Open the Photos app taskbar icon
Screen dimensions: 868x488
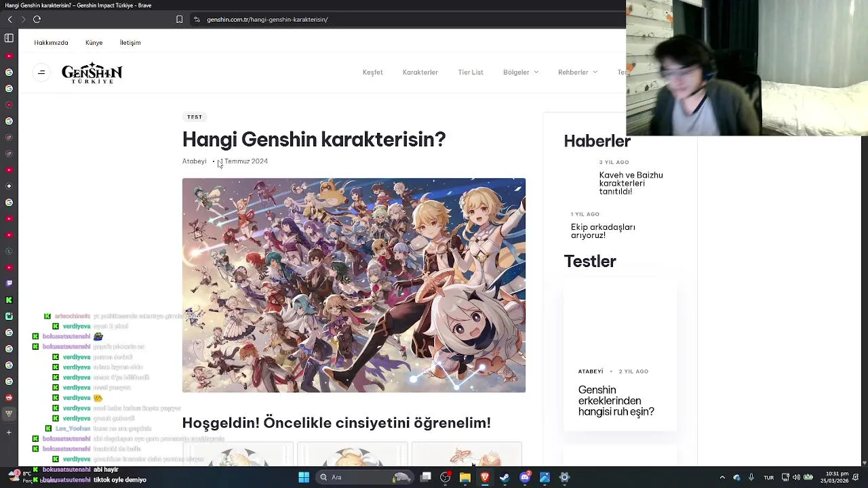[545, 477]
